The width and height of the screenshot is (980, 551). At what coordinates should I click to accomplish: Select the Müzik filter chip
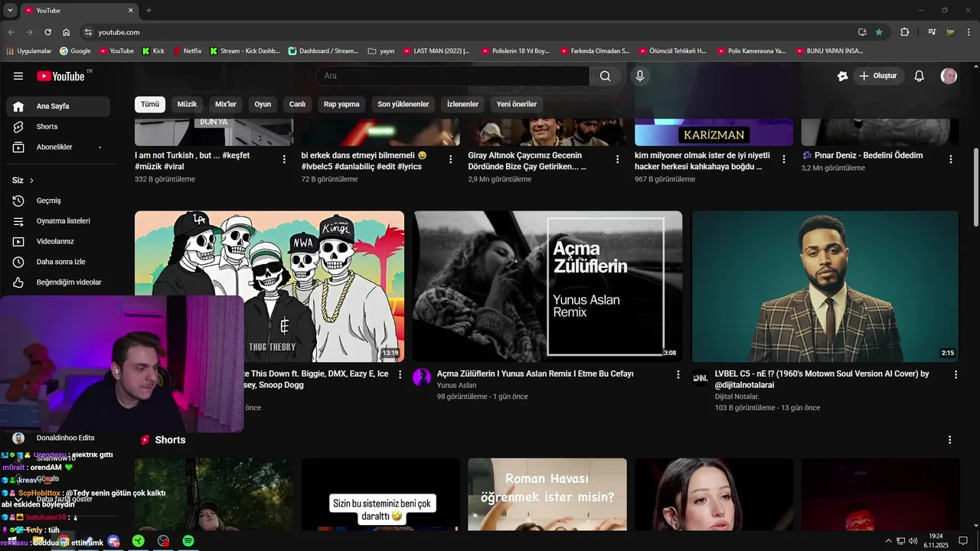click(187, 104)
